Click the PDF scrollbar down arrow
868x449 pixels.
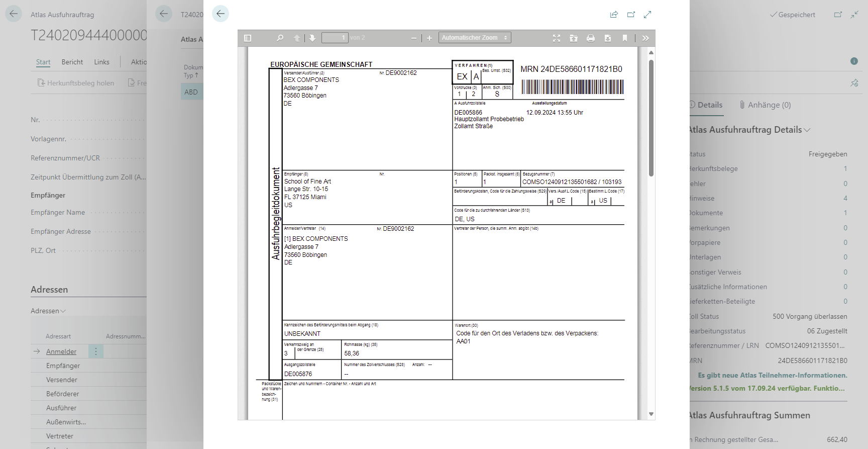click(651, 414)
